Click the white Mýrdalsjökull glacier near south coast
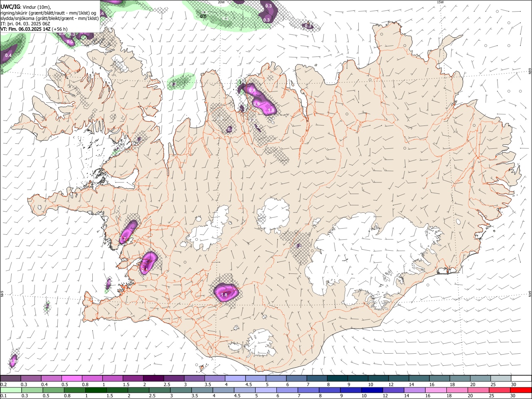The image size is (532, 399). click(x=260, y=343)
